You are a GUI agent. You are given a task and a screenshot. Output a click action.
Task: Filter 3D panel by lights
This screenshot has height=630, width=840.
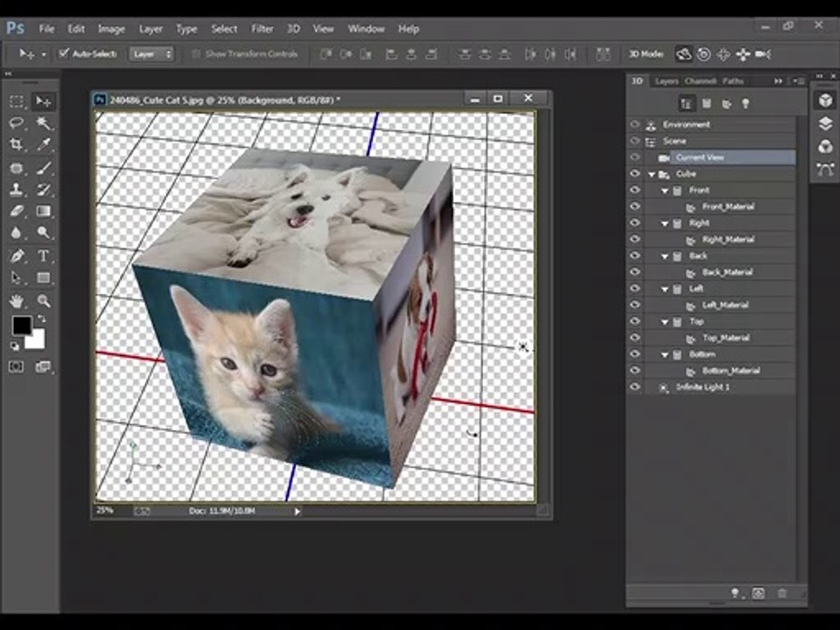pyautogui.click(x=745, y=103)
